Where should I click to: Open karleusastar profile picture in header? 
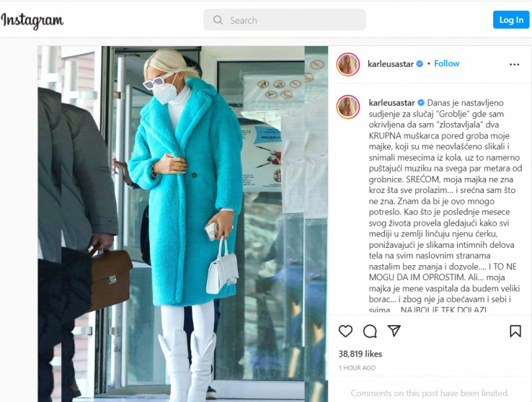click(x=347, y=64)
